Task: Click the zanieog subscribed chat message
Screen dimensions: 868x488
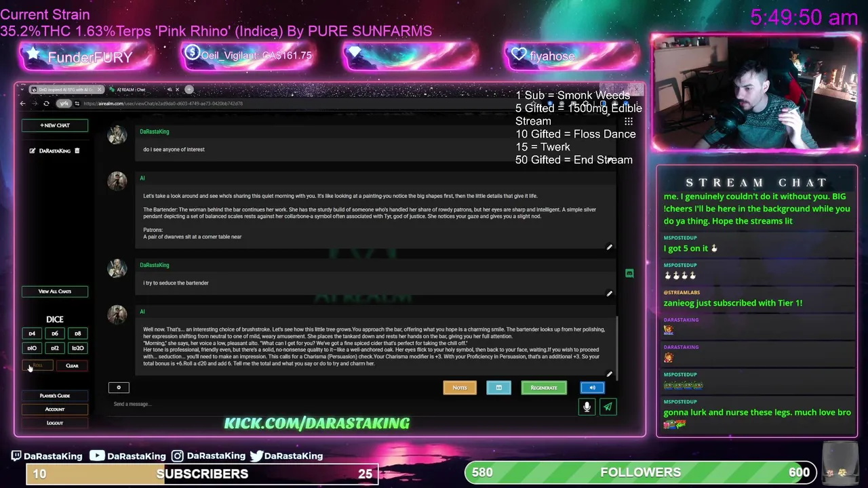Action: 732,303
